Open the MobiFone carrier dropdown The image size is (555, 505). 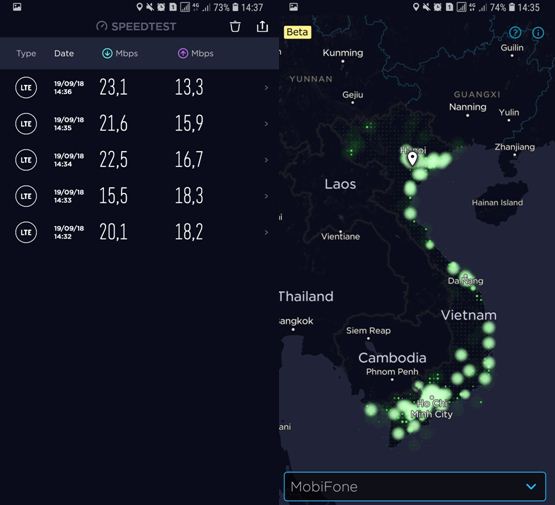415,486
